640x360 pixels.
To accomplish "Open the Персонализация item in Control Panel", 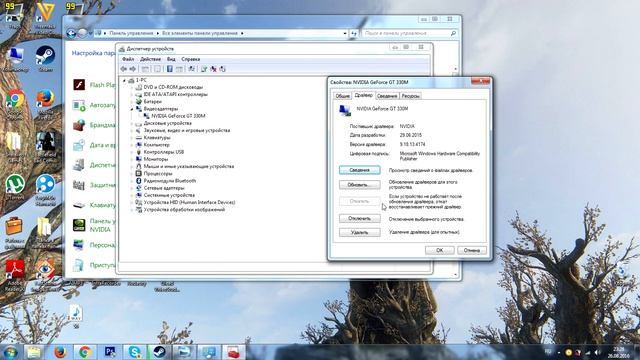I will click(94, 245).
